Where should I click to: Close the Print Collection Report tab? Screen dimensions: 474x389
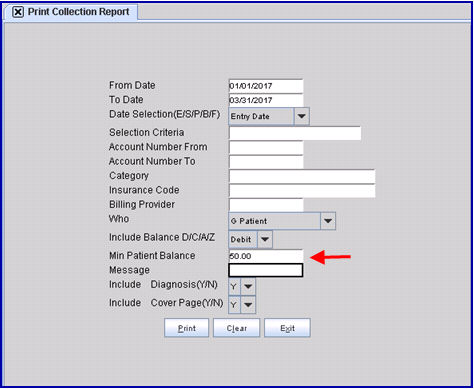18,12
